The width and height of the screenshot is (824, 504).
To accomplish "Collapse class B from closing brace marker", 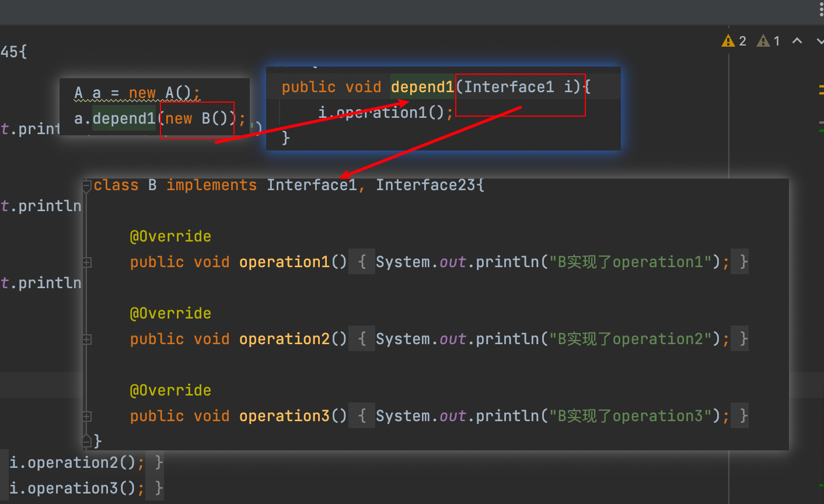I will (x=87, y=440).
